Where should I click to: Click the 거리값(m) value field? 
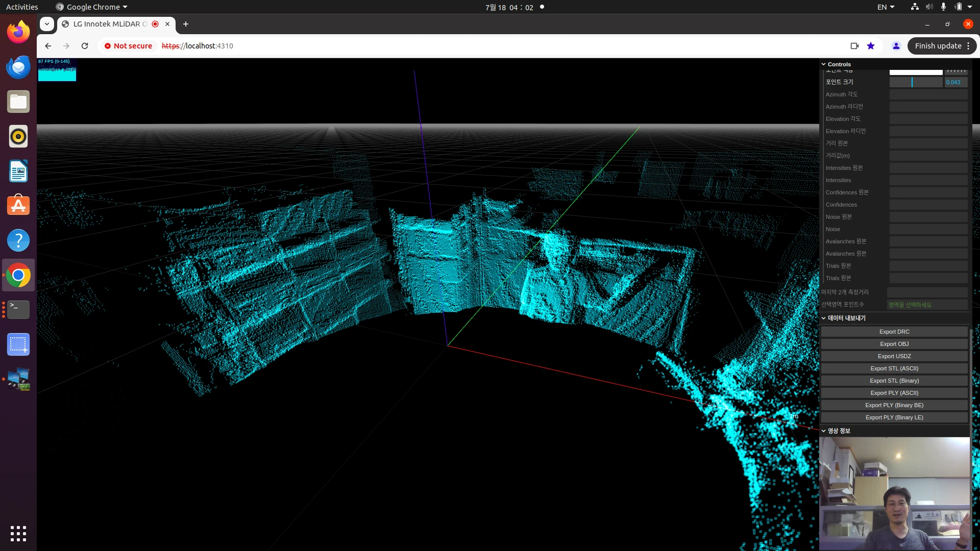coord(928,156)
